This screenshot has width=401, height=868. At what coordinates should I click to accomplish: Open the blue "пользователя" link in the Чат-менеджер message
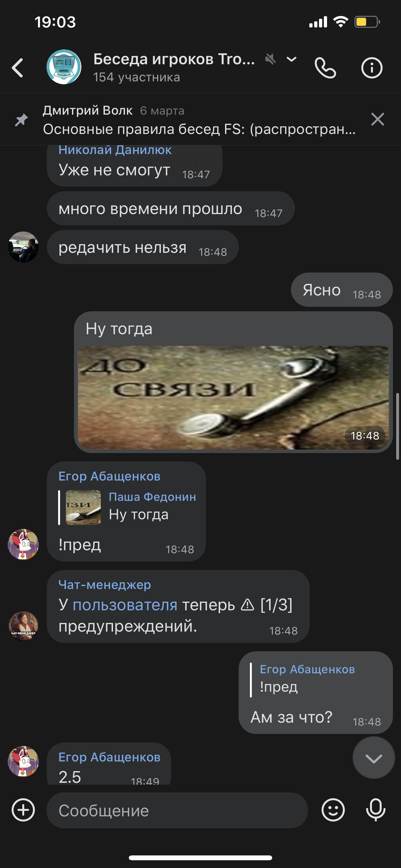[125, 605]
